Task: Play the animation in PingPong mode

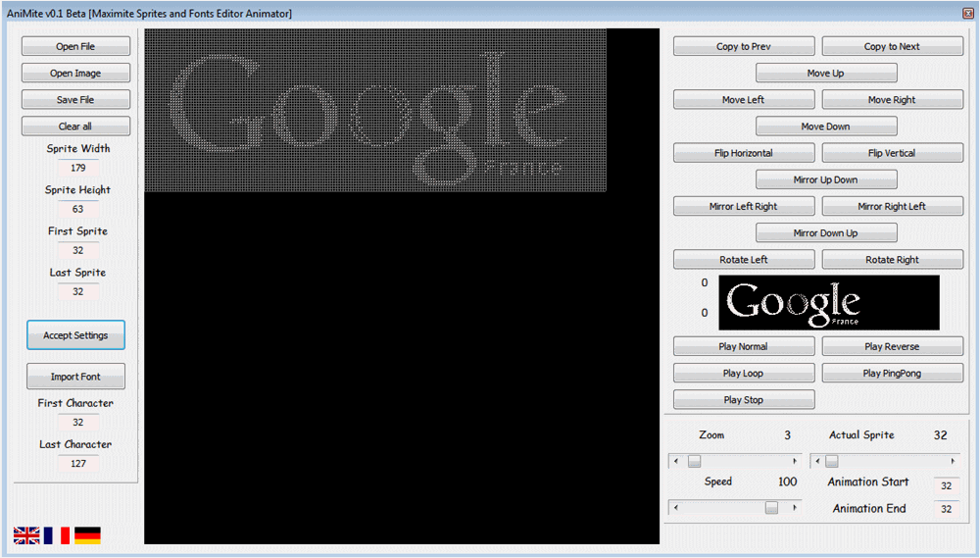Action: click(x=892, y=374)
